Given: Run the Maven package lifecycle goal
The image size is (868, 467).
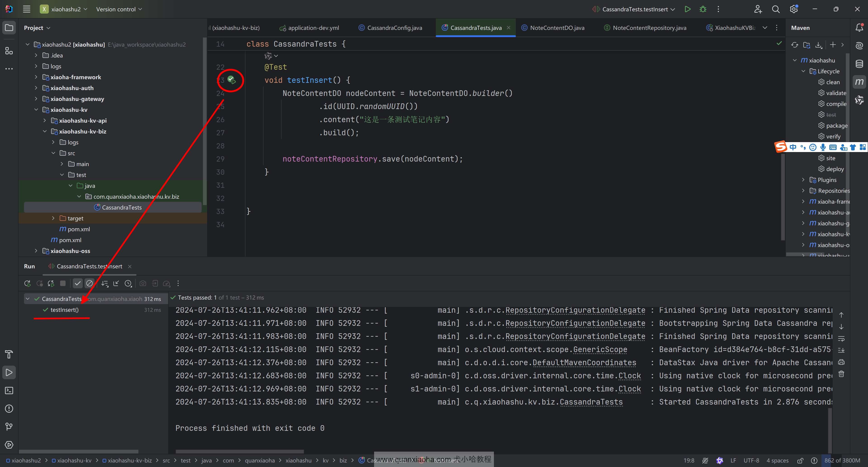Looking at the screenshot, I should point(836,125).
